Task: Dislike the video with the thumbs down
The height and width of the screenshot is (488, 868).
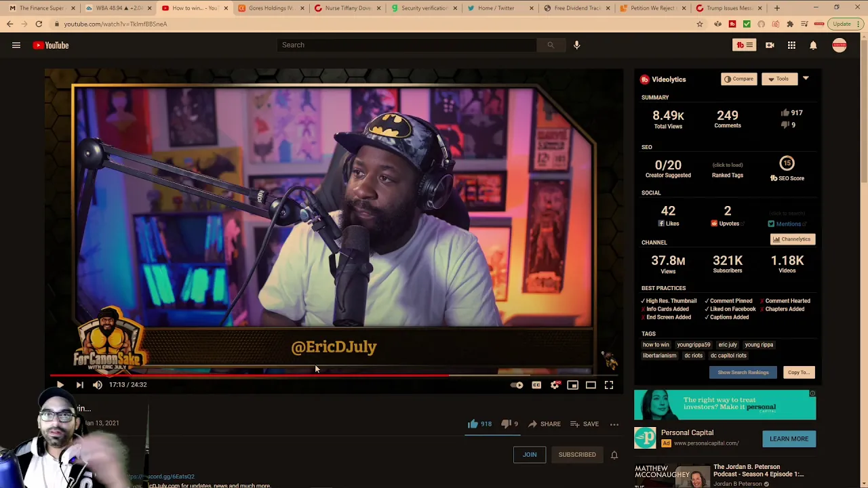Action: click(505, 424)
